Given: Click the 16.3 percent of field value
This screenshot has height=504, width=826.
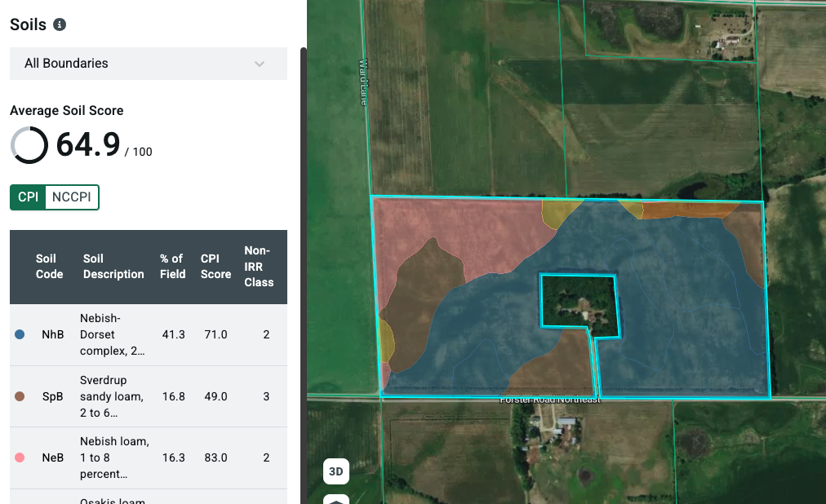Looking at the screenshot, I should point(173,458).
